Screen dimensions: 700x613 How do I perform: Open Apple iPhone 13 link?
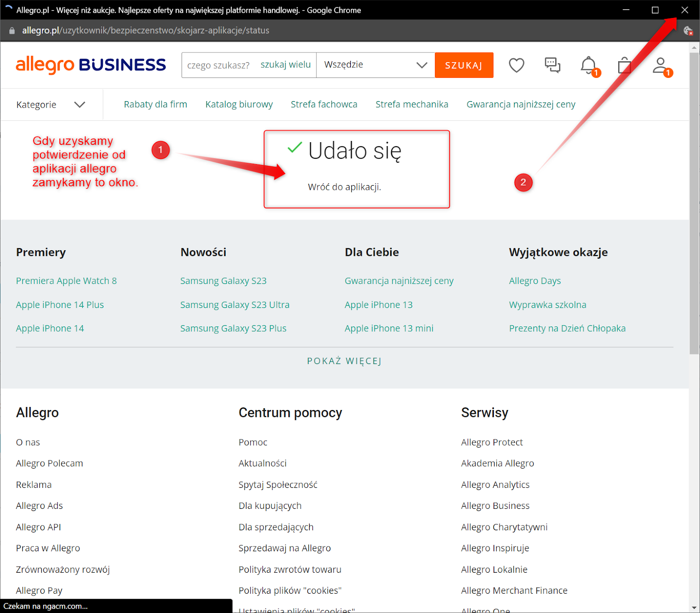coord(378,305)
